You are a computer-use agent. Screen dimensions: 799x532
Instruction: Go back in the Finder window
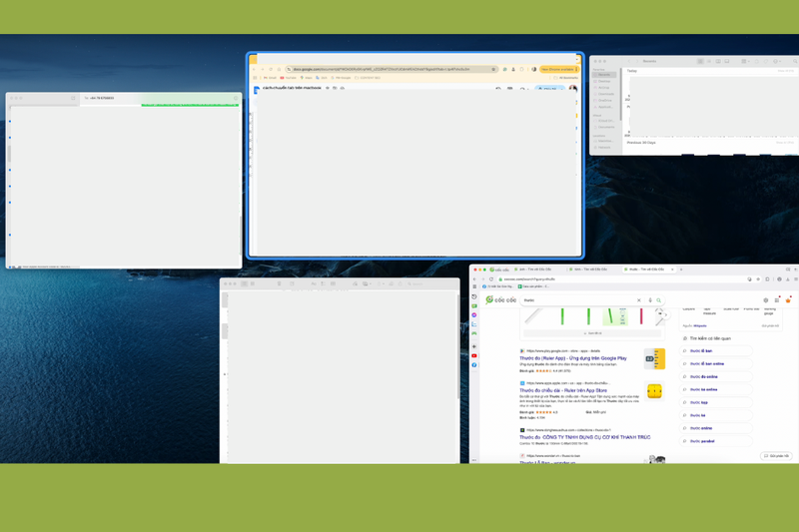tap(629, 61)
